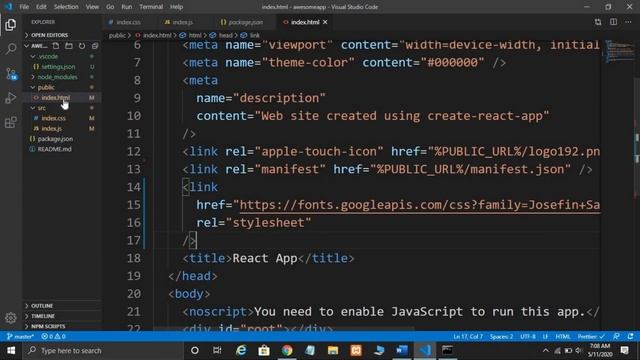Open the Manage gear at sidebar bottom
The image size is (640, 360).
pyautogui.click(x=11, y=318)
